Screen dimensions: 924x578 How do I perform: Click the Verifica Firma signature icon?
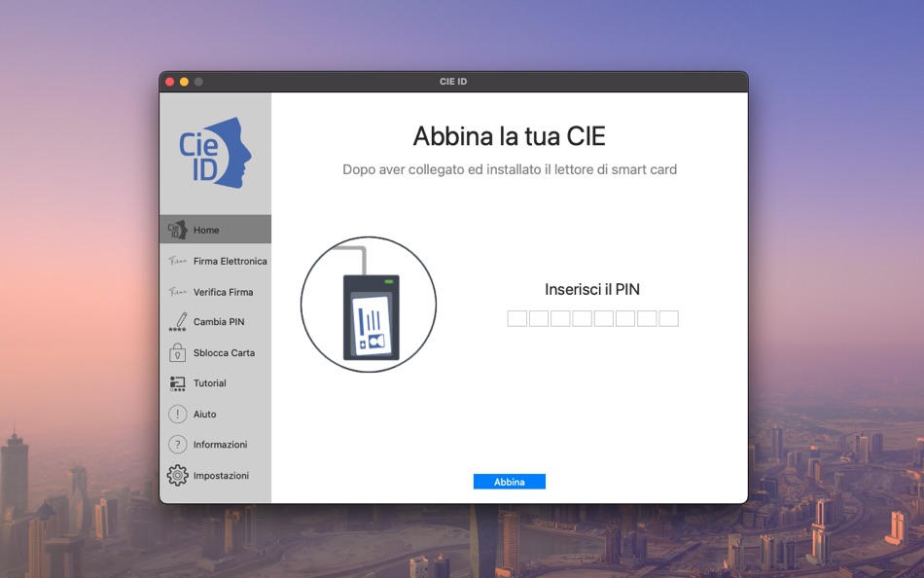177,291
